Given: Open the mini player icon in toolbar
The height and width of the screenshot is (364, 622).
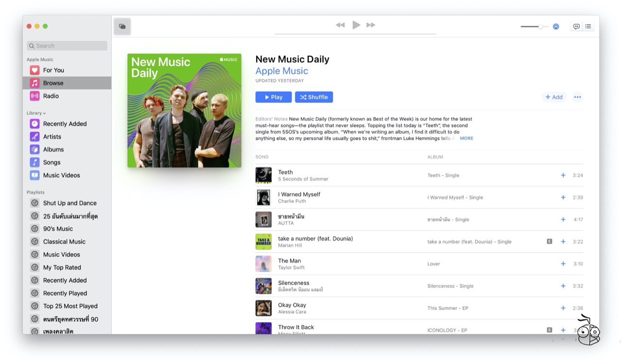Looking at the screenshot, I should click(122, 26).
